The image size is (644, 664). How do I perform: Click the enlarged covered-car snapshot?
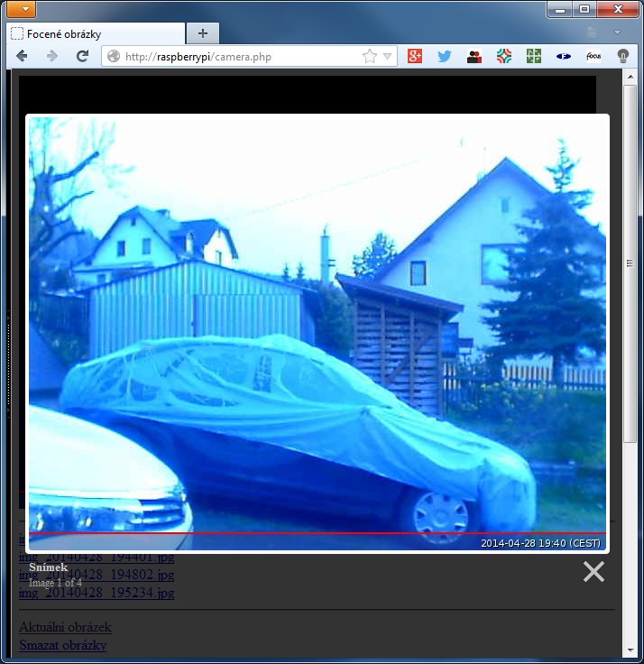coord(317,334)
